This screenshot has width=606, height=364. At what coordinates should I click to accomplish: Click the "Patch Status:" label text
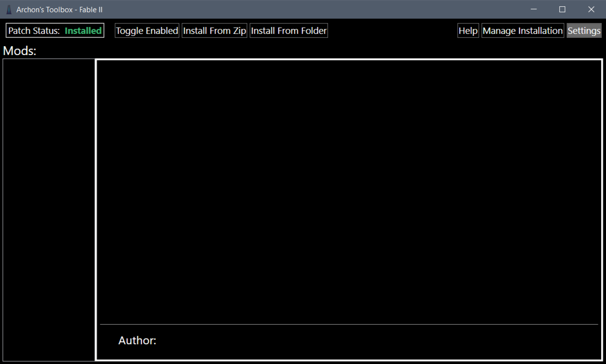(34, 30)
